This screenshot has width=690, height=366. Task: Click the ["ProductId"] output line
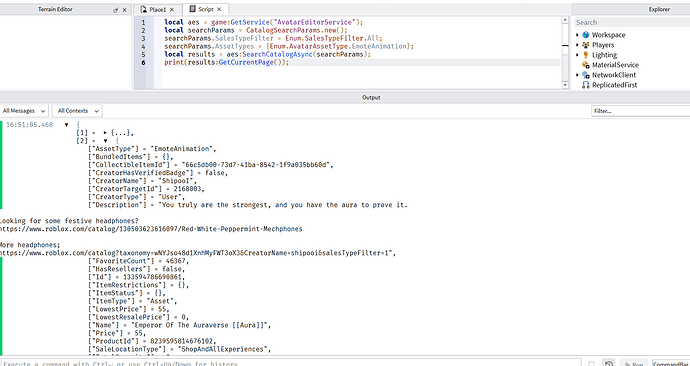click(152, 341)
